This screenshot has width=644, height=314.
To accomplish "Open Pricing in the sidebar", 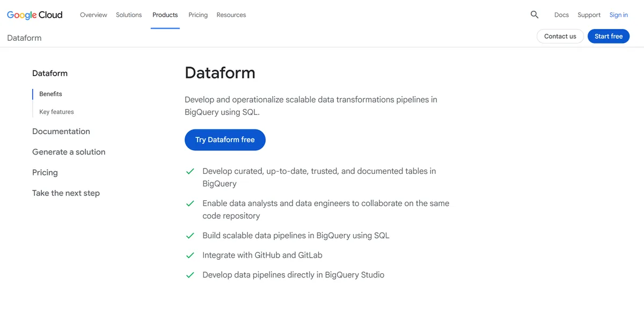I will pos(45,173).
